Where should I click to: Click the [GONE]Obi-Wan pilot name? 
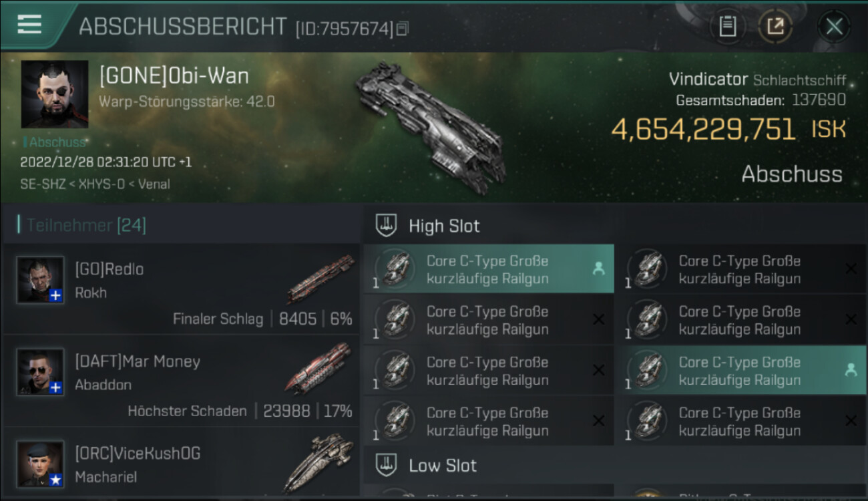pyautogui.click(x=174, y=76)
